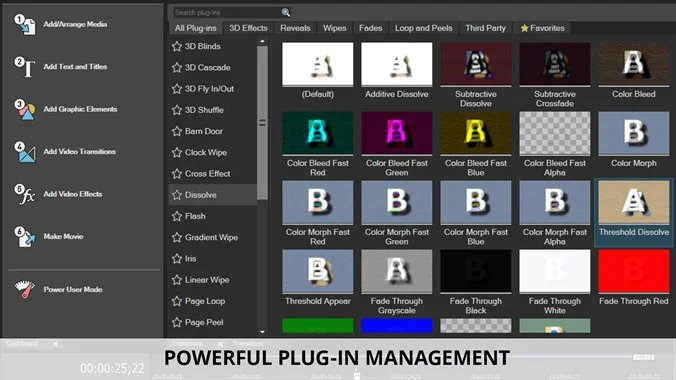Switch to Reveals tab
676x380 pixels.
(295, 28)
